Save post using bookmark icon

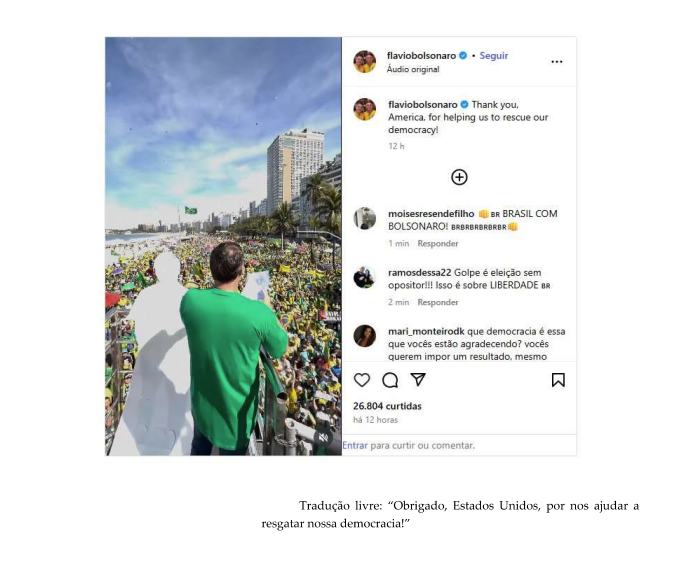pos(558,380)
